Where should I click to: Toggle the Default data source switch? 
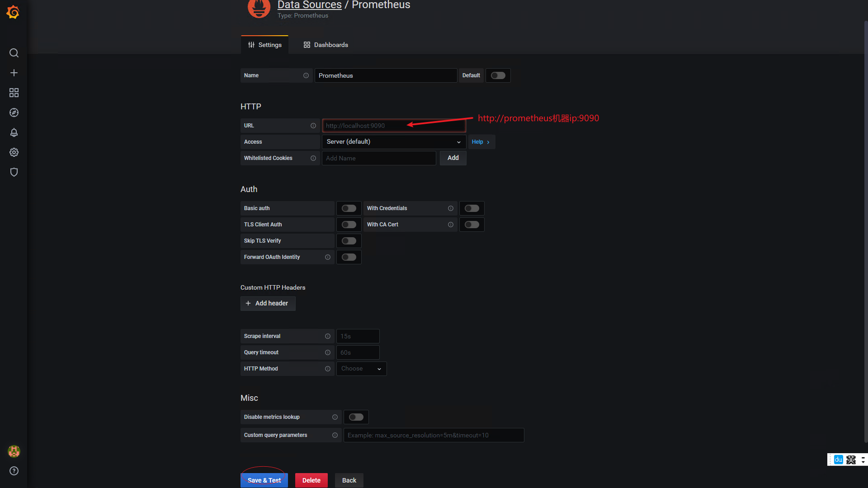(x=498, y=75)
